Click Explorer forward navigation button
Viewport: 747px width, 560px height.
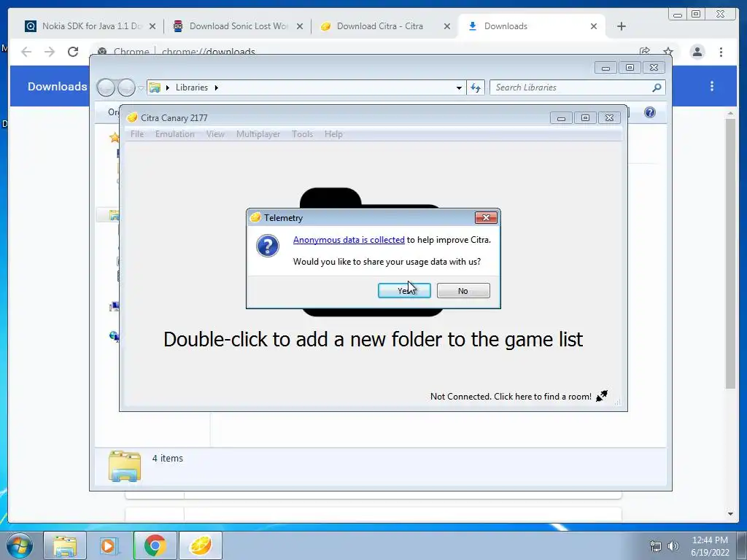pos(126,87)
